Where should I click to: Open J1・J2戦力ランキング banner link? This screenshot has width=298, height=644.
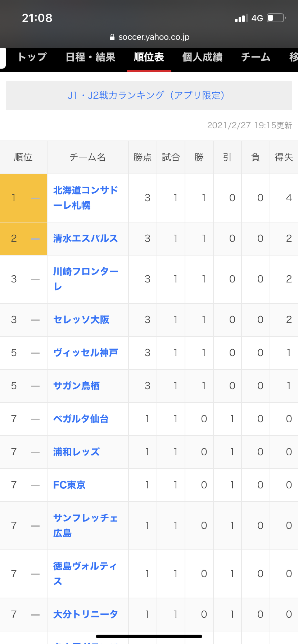tap(149, 95)
